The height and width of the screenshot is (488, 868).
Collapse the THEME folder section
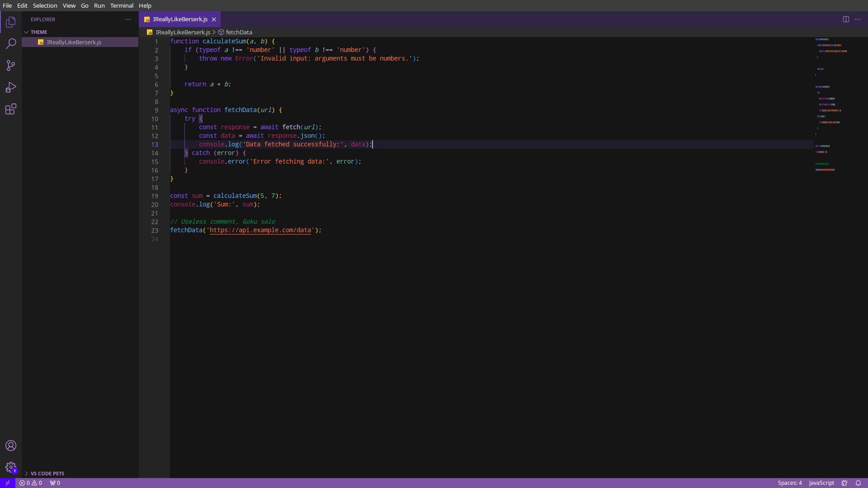click(39, 32)
